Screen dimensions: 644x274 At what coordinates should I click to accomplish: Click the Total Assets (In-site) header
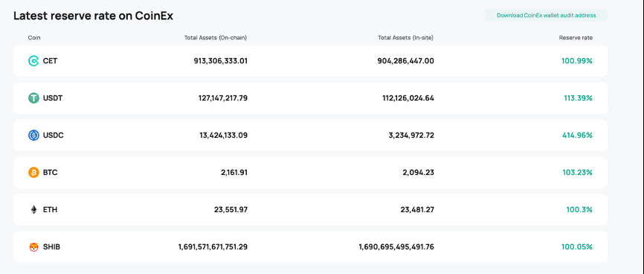[x=405, y=37]
